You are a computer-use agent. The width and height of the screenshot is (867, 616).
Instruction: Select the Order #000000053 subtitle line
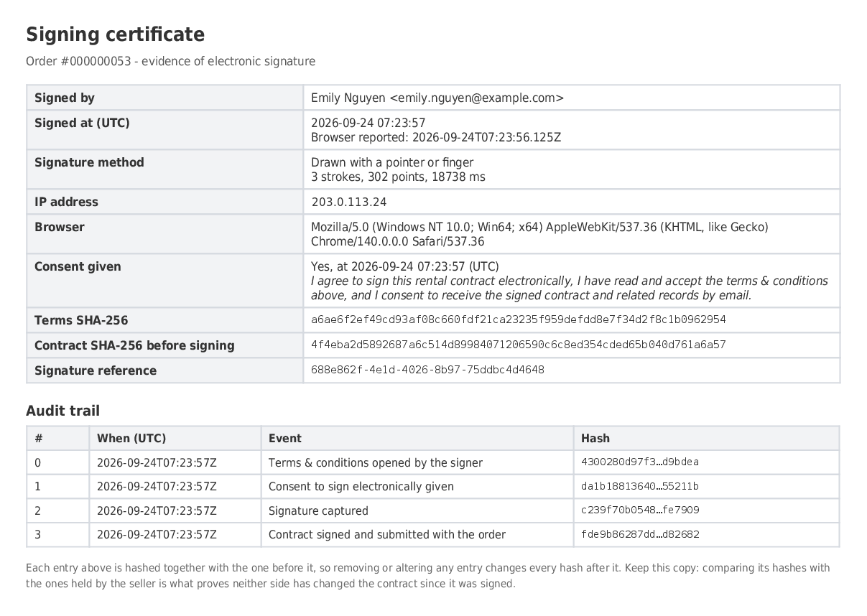[170, 61]
